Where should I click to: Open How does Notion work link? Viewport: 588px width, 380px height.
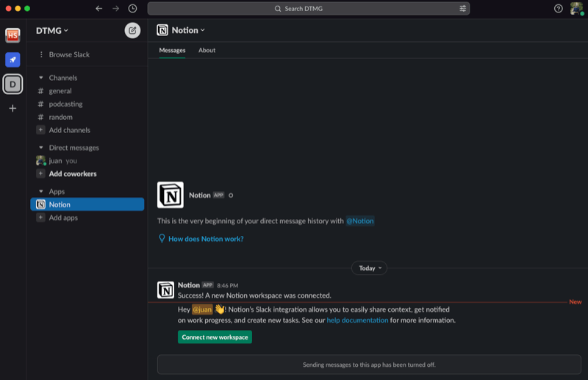pos(206,239)
